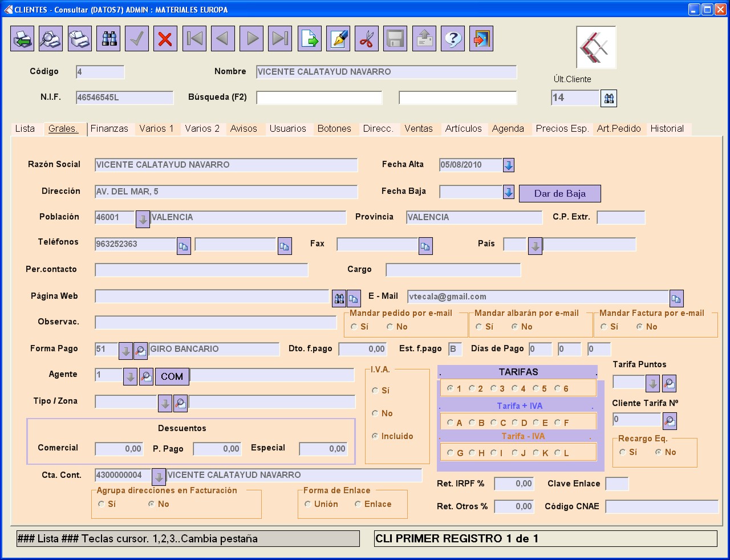The height and width of the screenshot is (560, 730).
Task: Click the new record page icon
Action: 310,39
